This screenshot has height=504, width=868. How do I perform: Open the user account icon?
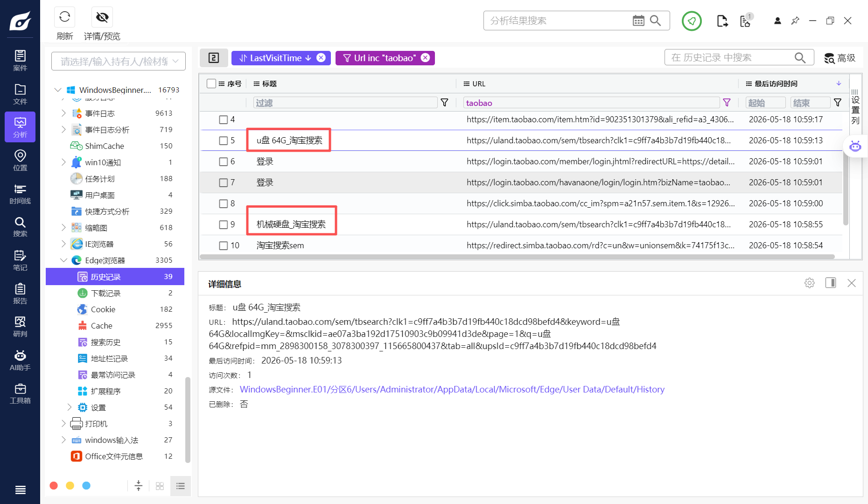(x=777, y=21)
